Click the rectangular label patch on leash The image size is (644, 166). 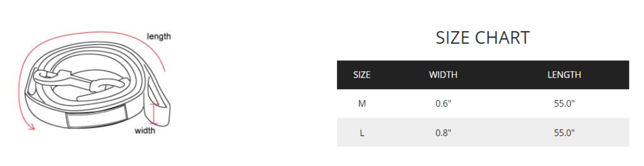[x=97, y=117]
